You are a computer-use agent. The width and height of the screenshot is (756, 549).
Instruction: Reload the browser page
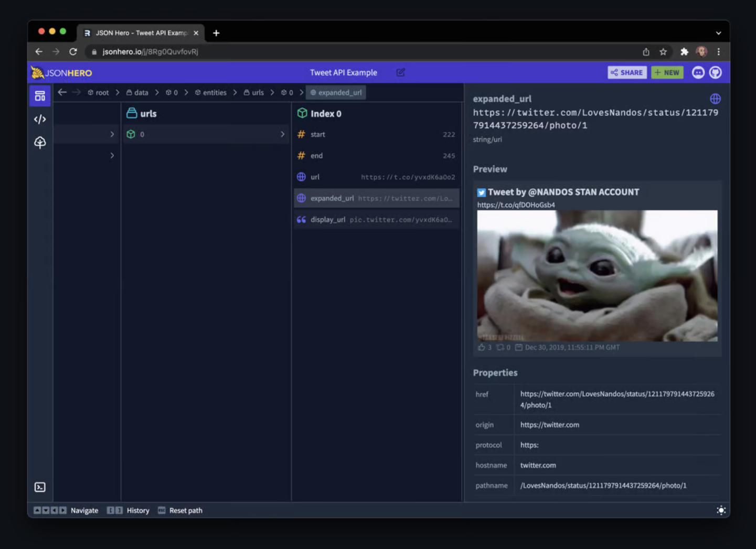click(x=73, y=51)
